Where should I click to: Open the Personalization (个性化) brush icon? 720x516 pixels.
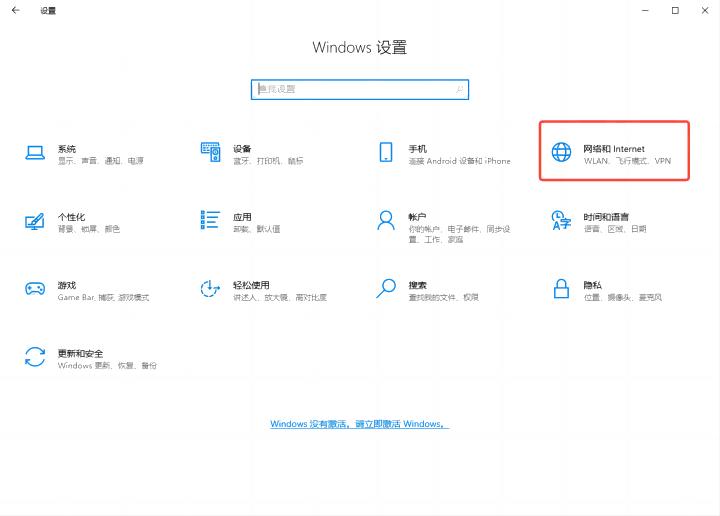[x=35, y=221]
